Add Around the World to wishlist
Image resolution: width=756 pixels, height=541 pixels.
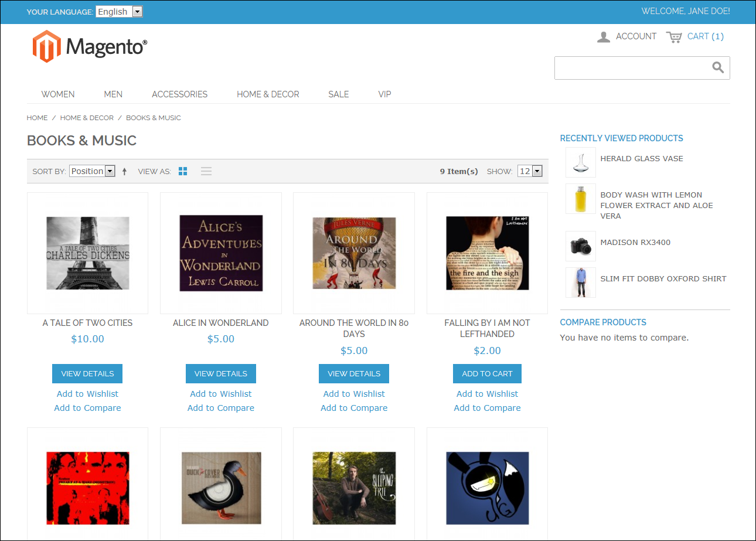pyautogui.click(x=354, y=394)
